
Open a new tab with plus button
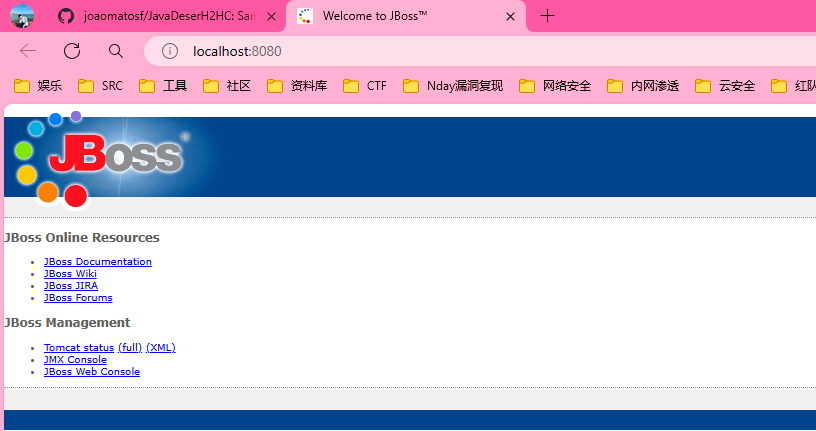coord(547,16)
